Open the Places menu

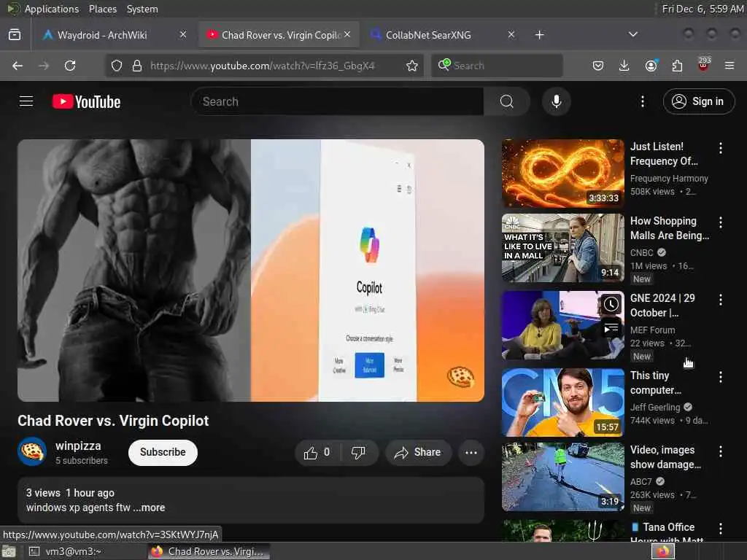[x=103, y=9]
